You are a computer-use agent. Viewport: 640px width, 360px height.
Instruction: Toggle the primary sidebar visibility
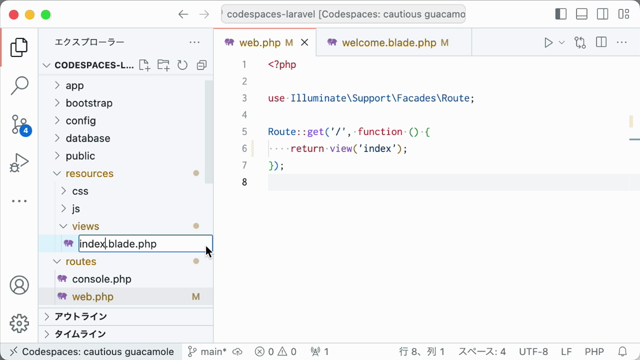point(561,14)
